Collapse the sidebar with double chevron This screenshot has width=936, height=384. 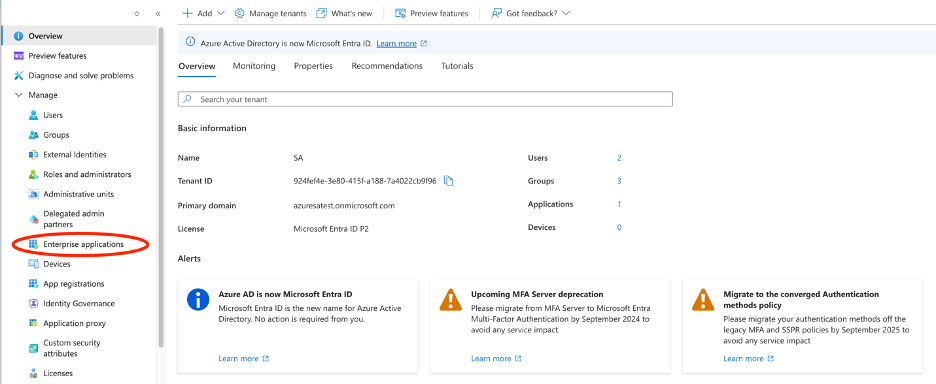pos(158,13)
